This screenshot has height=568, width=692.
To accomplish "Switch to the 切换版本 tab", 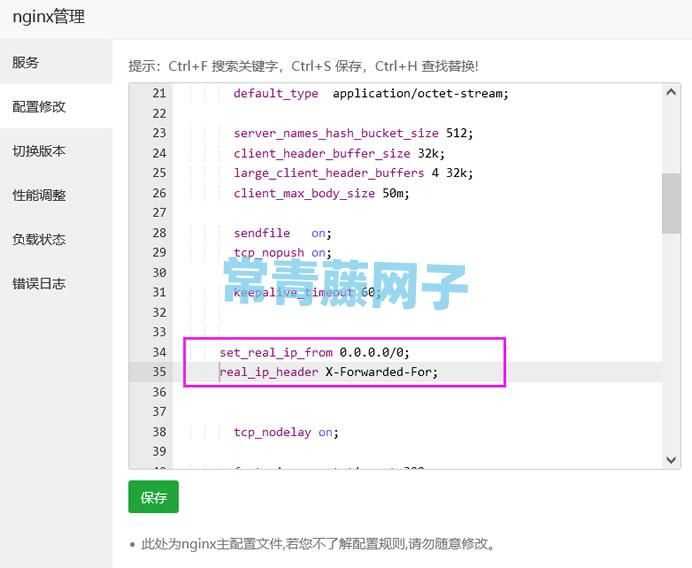I will click(x=56, y=150).
